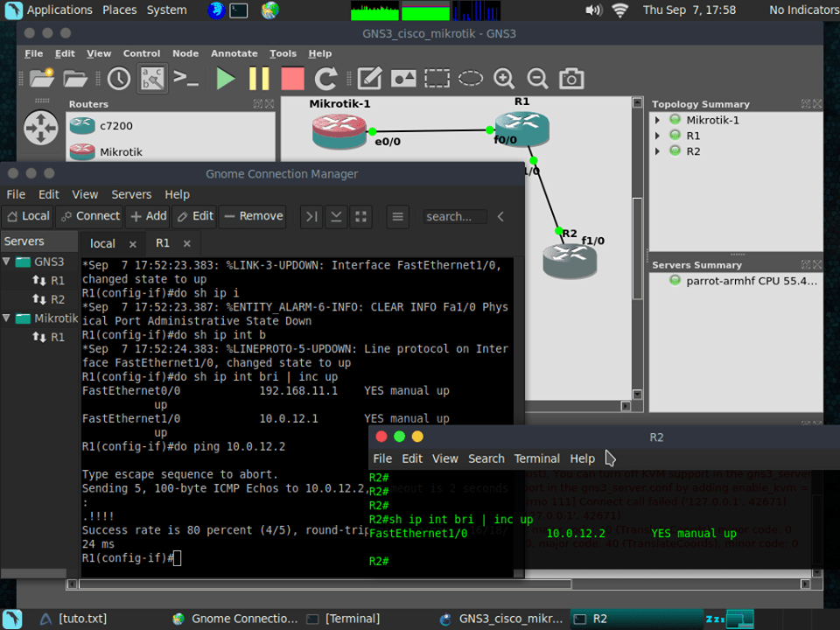Open the GNS3 Tools menu
The height and width of the screenshot is (630, 840).
283,53
